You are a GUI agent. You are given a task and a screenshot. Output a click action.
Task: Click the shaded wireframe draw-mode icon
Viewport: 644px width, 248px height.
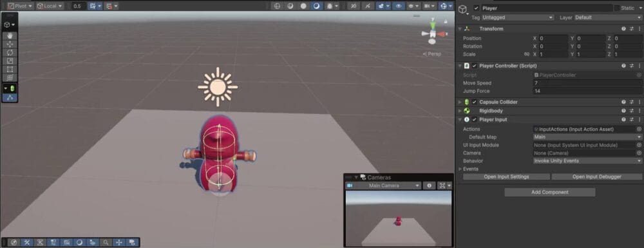(x=290, y=6)
